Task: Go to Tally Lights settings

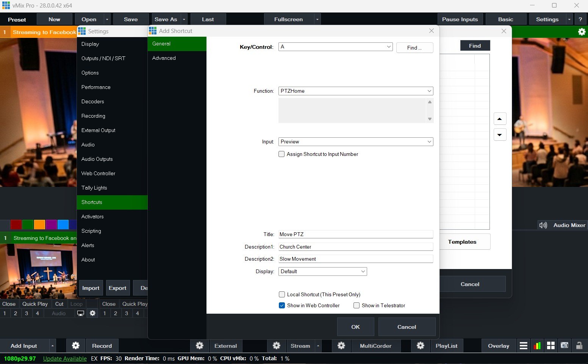Action: (x=112, y=188)
